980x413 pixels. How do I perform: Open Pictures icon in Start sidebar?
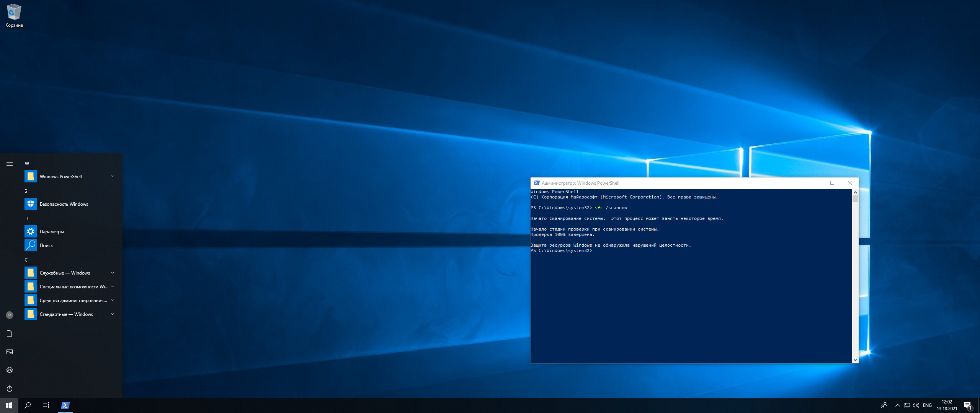click(x=10, y=352)
